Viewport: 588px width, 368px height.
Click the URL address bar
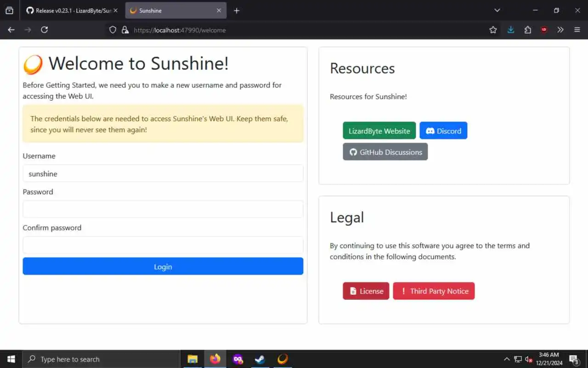pos(303,30)
